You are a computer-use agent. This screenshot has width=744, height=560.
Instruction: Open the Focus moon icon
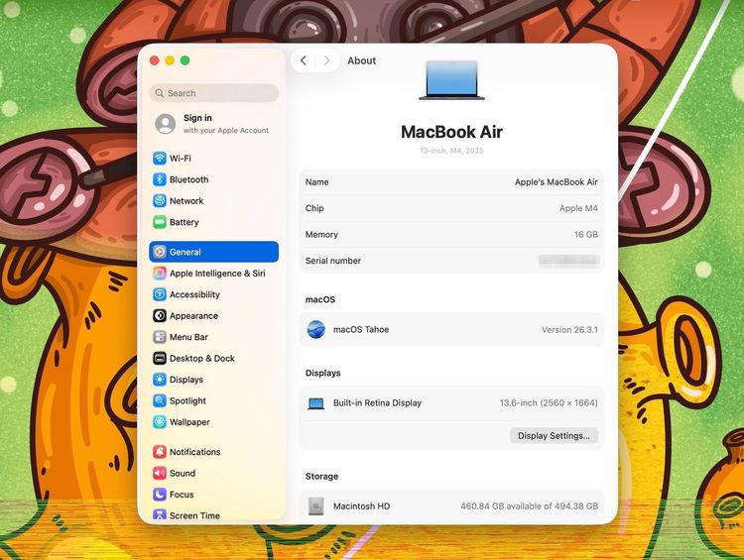[x=160, y=495]
